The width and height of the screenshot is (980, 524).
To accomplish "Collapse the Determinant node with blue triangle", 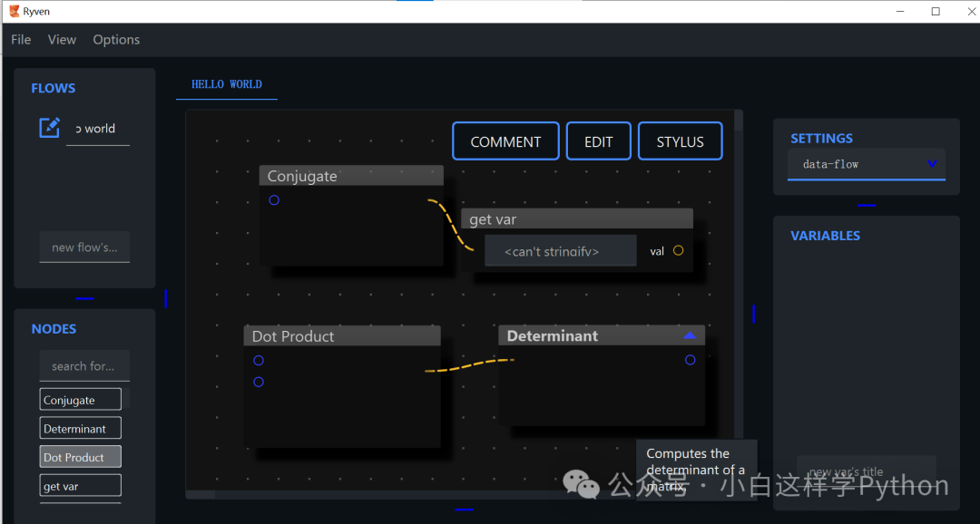I will [690, 336].
